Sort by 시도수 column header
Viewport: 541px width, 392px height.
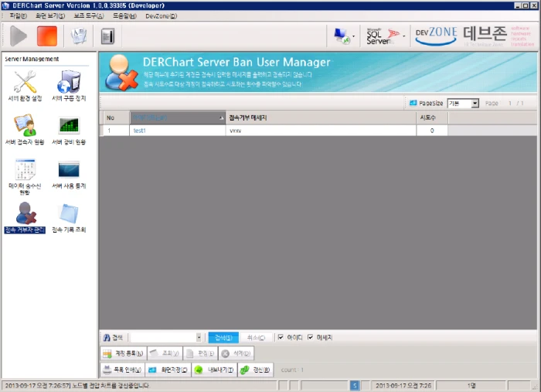[x=432, y=118]
